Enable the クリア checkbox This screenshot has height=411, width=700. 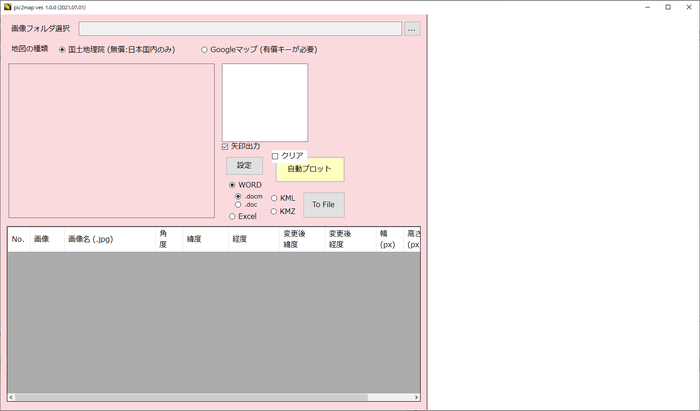[275, 156]
